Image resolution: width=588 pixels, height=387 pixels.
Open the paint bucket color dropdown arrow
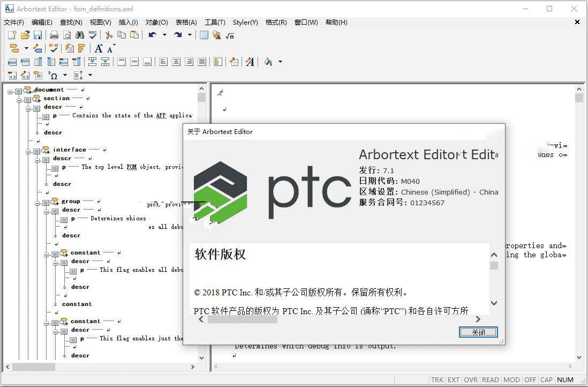(x=280, y=62)
